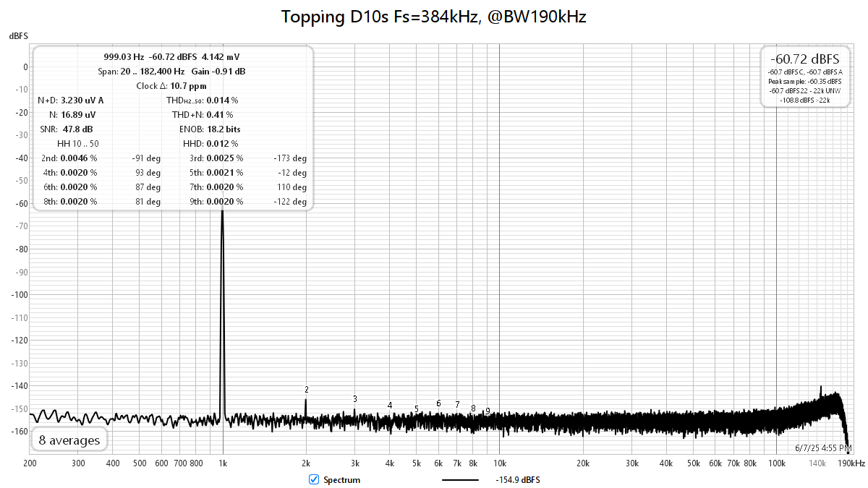Click the 1k frequency axis label
The image size is (868, 488).
click(223, 463)
